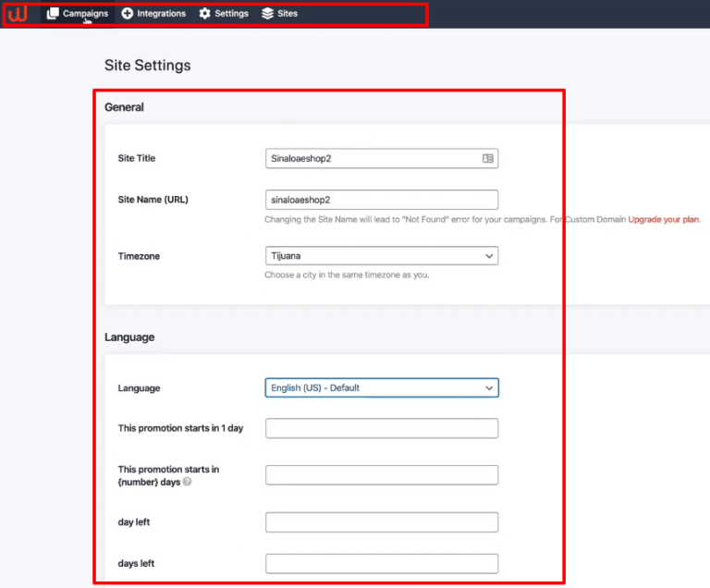This screenshot has width=710, height=588.
Task: Click the 'starts in {number} days' input field
Action: 382,475
